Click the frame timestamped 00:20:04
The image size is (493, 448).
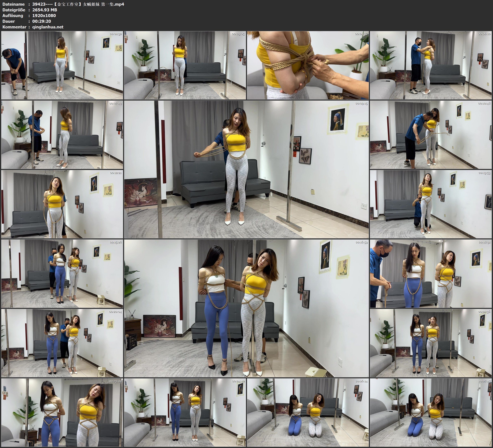(x=62, y=343)
